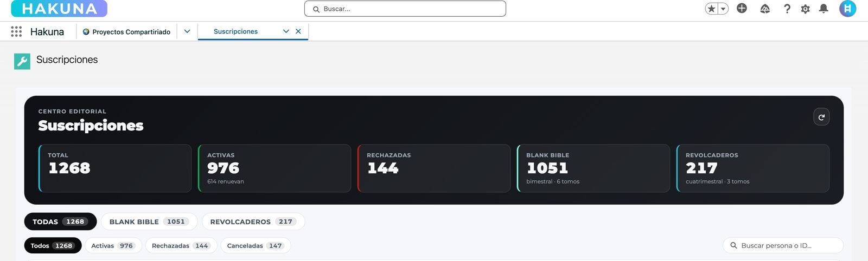
Task: Filter by BLANK BIBLE 1051 pill
Action: tap(149, 221)
